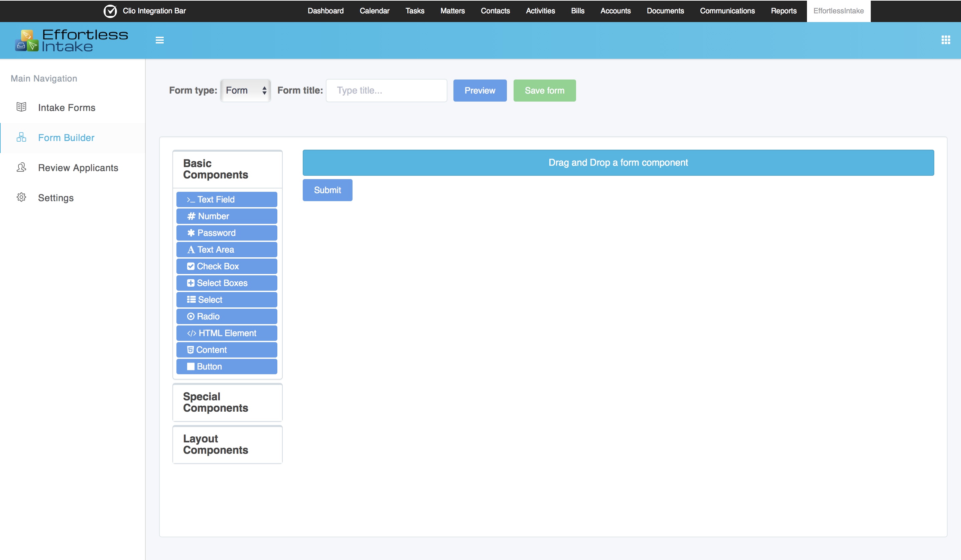The width and height of the screenshot is (961, 560).
Task: Click the Form Builder sidebar icon
Action: point(21,137)
